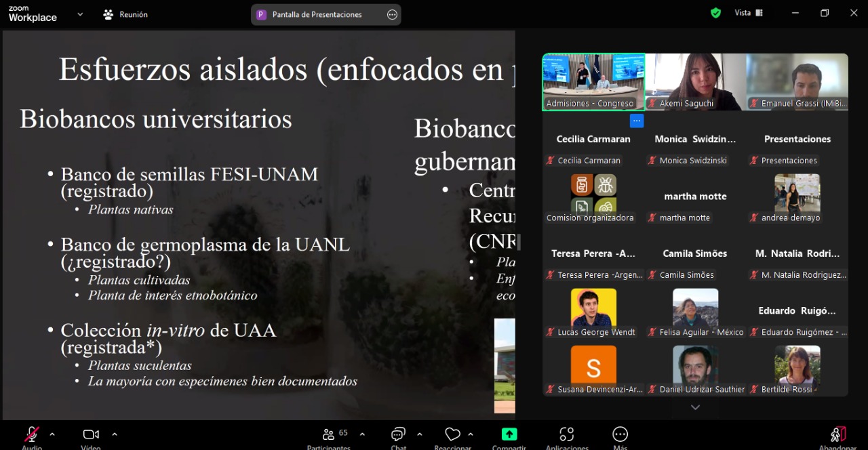The image size is (868, 450).
Task: Open the Más options menu
Action: [x=620, y=434]
